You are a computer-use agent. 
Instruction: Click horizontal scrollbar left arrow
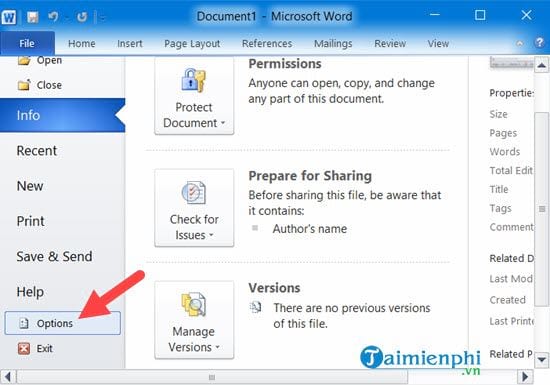point(8,377)
